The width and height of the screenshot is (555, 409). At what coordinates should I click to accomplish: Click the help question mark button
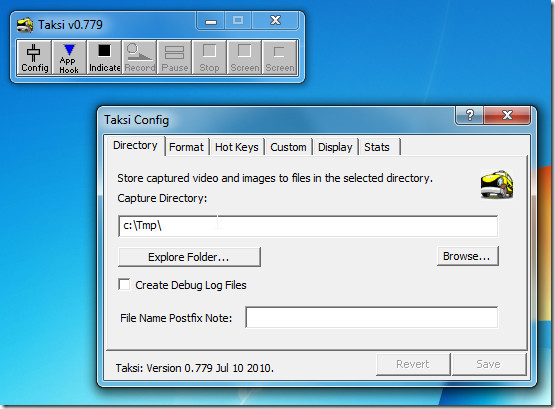pos(469,115)
